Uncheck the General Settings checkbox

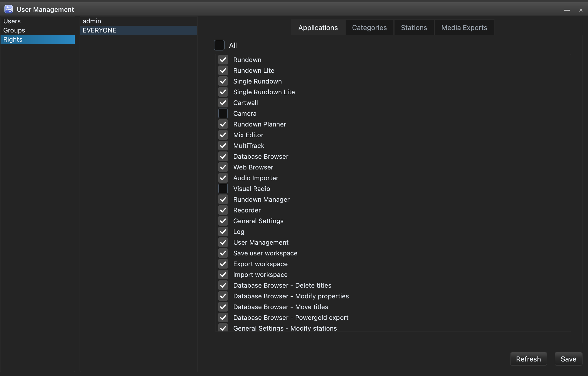pos(223,221)
